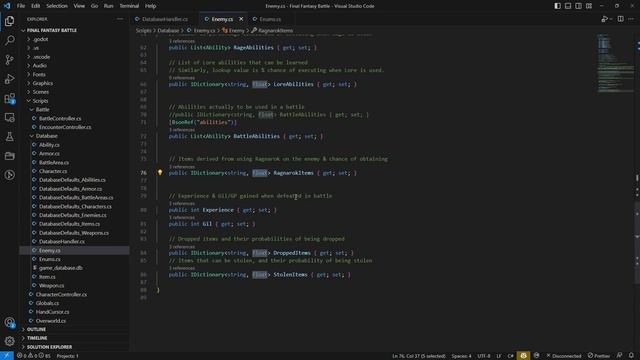Toggle the bottom panel layout icon

coord(568,6)
